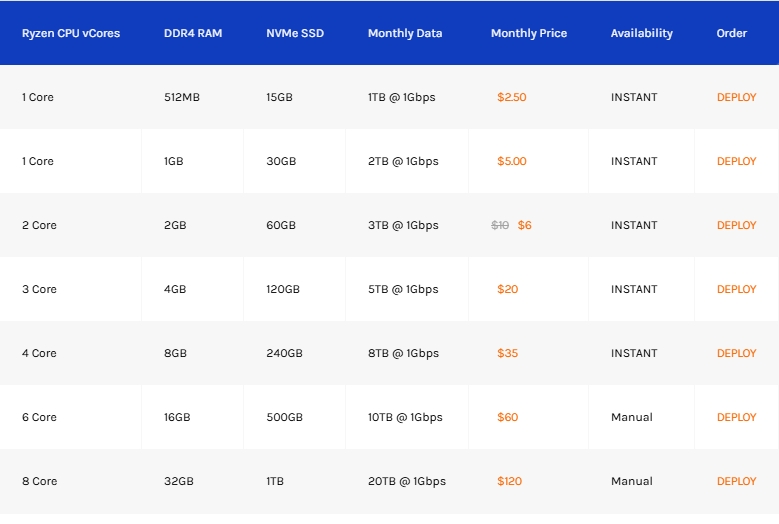Viewport: 779px width, 524px height.
Task: Order the 4 Core $35 plan
Action: click(x=736, y=353)
